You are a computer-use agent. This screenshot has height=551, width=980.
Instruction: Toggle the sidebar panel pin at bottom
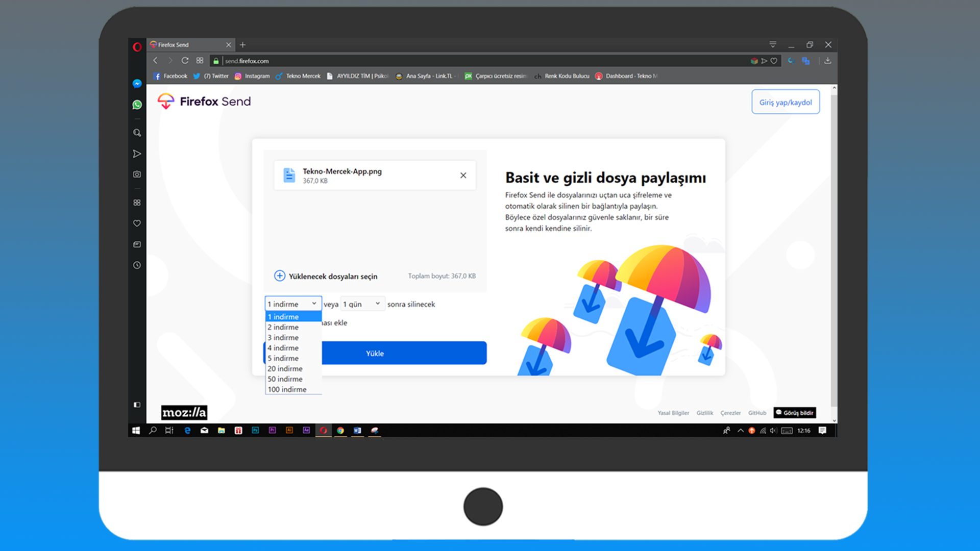coord(137,405)
